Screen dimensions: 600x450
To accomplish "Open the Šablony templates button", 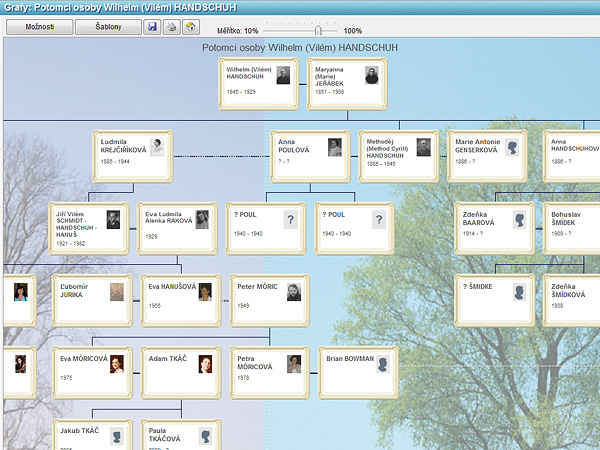I will pyautogui.click(x=108, y=27).
